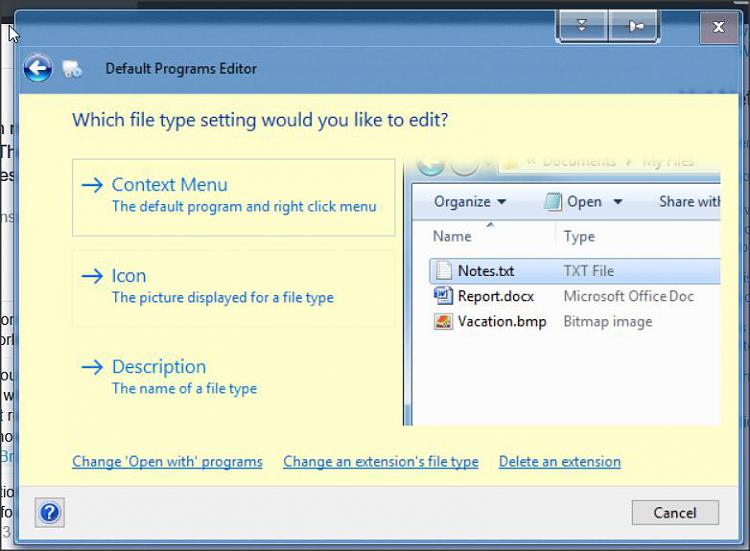Click the Type column header in preview
This screenshot has width=750, height=551.
click(579, 236)
